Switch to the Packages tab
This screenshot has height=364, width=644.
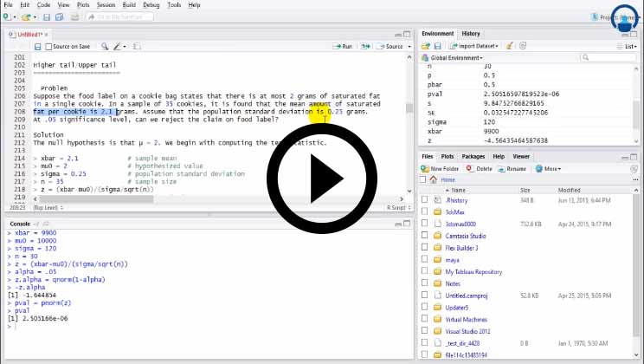(473, 156)
